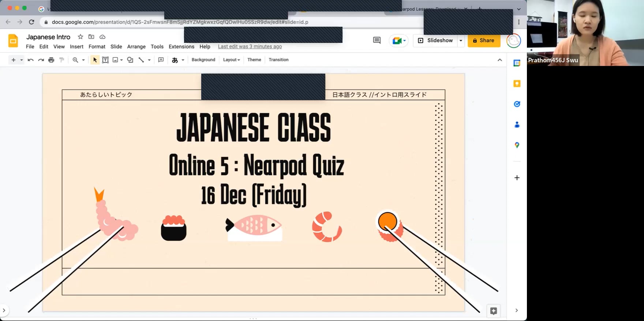Open the Japanese input tools icon
The height and width of the screenshot is (321, 644).
[x=175, y=60]
